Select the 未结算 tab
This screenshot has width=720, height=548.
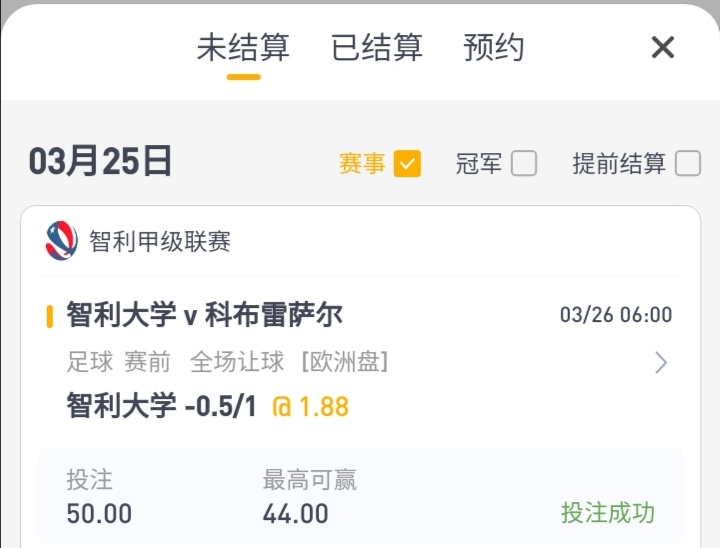[x=243, y=47]
